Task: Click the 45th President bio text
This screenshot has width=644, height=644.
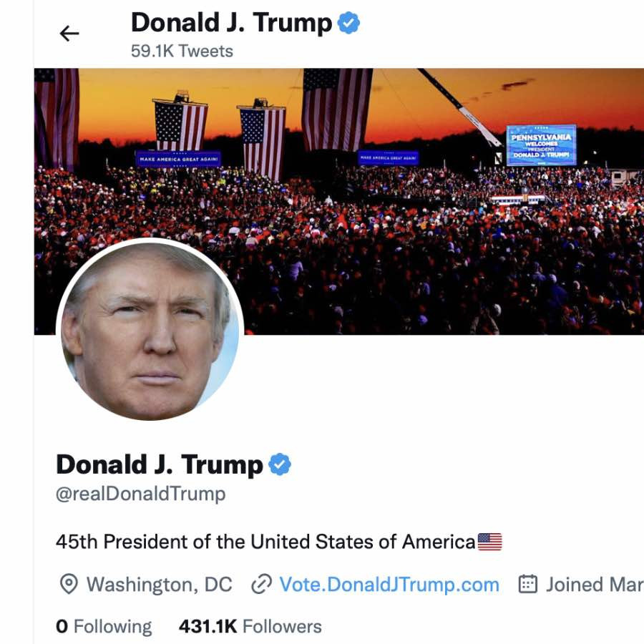Action: coord(265,542)
